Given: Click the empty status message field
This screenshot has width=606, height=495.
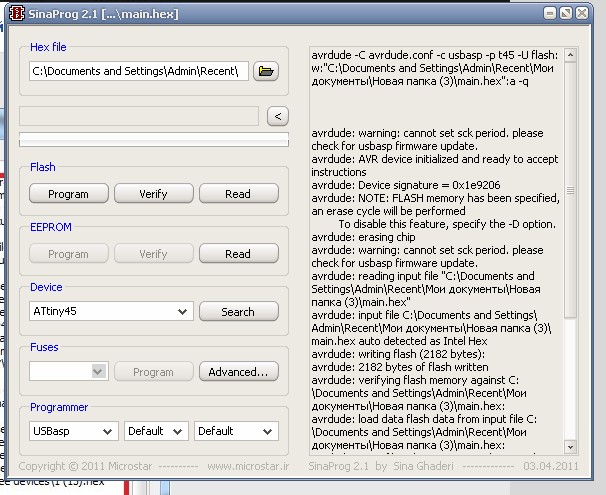Looking at the screenshot, I should tap(139, 116).
